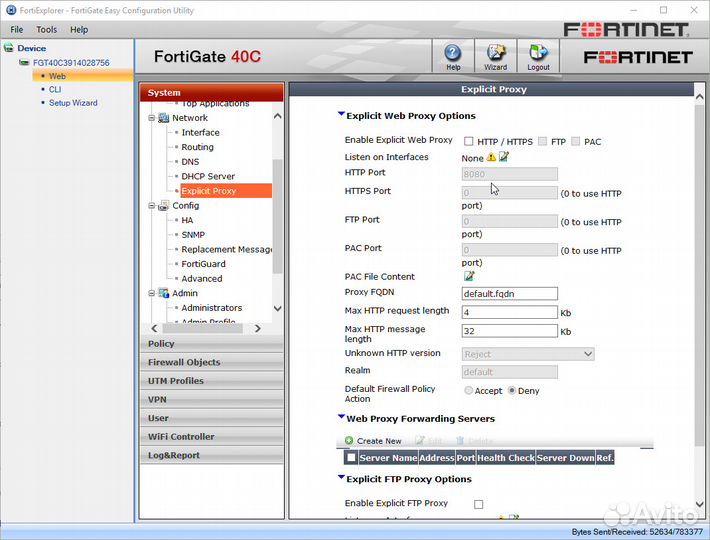Open the VPN section
The height and width of the screenshot is (540, 710).
click(211, 399)
